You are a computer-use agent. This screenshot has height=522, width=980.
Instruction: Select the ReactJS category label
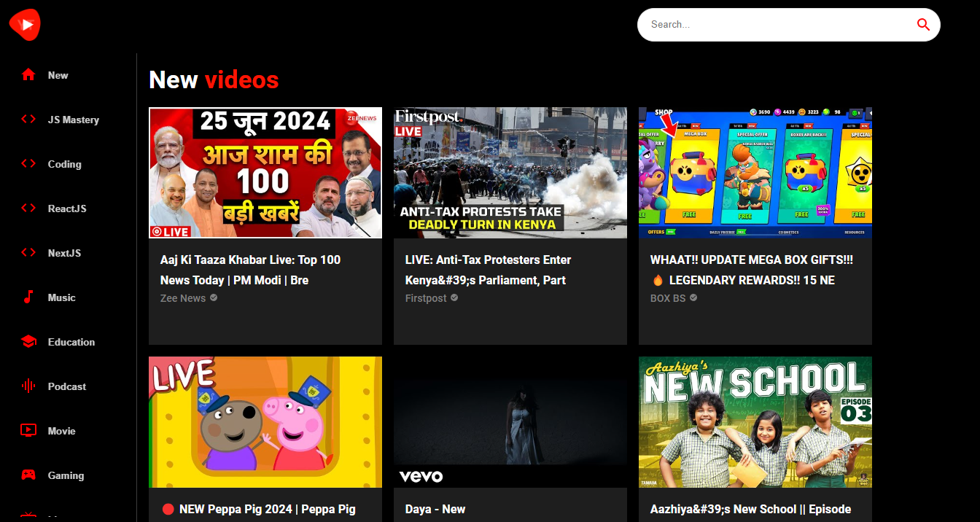(67, 209)
